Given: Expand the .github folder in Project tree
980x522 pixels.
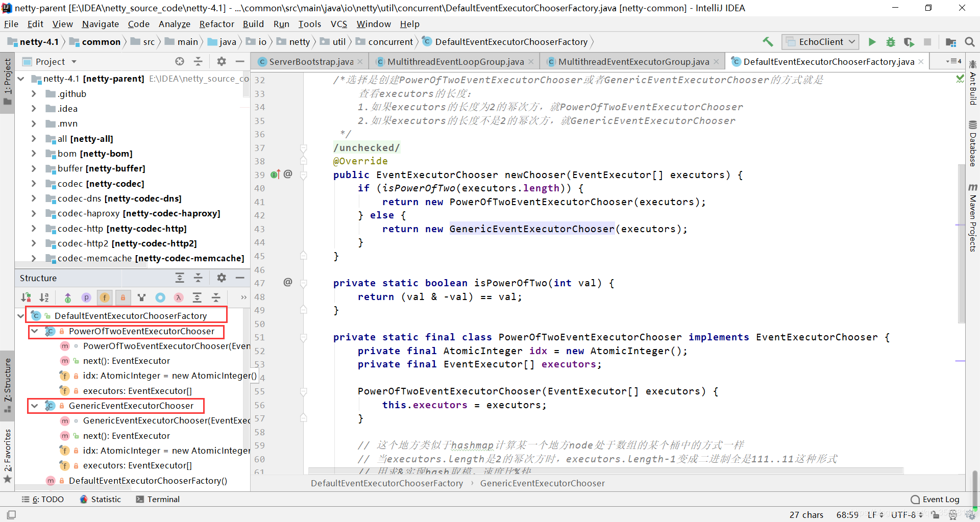Looking at the screenshot, I should (x=34, y=94).
